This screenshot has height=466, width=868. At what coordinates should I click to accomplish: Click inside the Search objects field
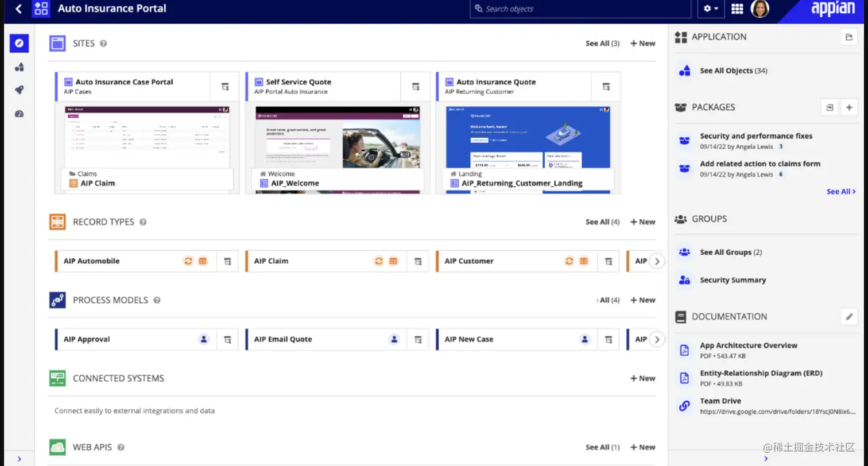pos(580,9)
